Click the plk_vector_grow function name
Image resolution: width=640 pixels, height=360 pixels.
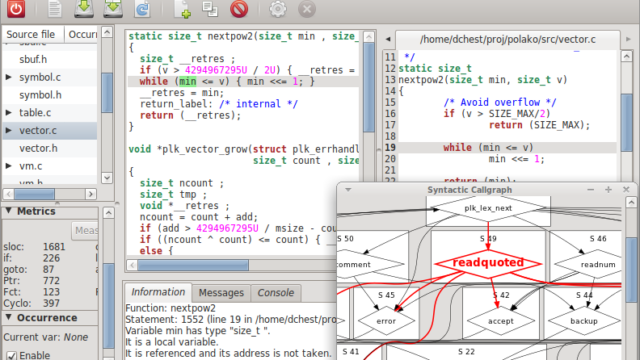point(204,149)
